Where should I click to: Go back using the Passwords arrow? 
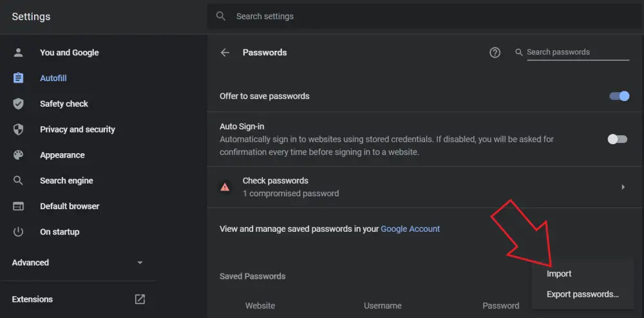(x=225, y=53)
